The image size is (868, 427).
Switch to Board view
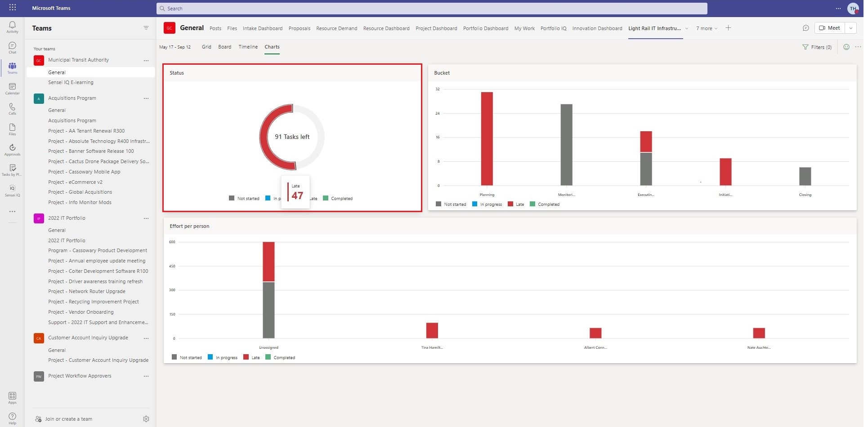pyautogui.click(x=226, y=47)
